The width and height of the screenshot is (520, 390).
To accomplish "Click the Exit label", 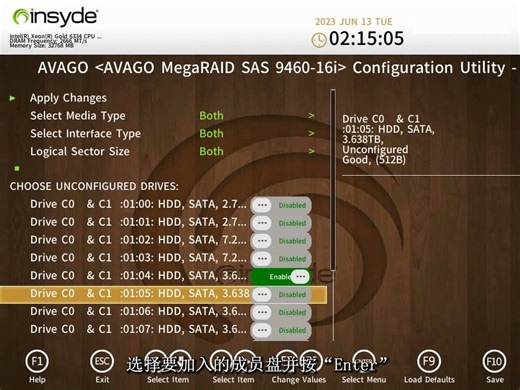I will pyautogui.click(x=102, y=380).
